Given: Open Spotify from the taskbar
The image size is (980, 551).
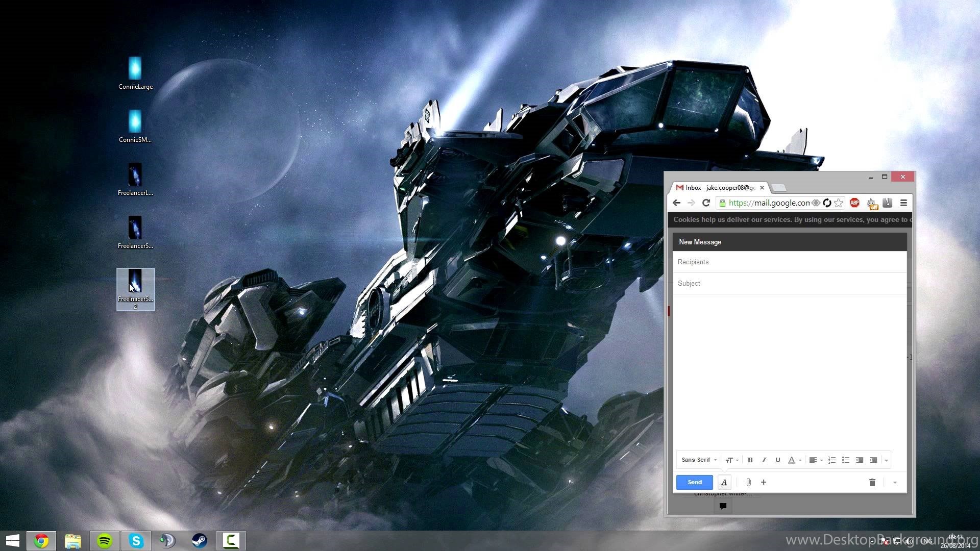Looking at the screenshot, I should pos(105,541).
